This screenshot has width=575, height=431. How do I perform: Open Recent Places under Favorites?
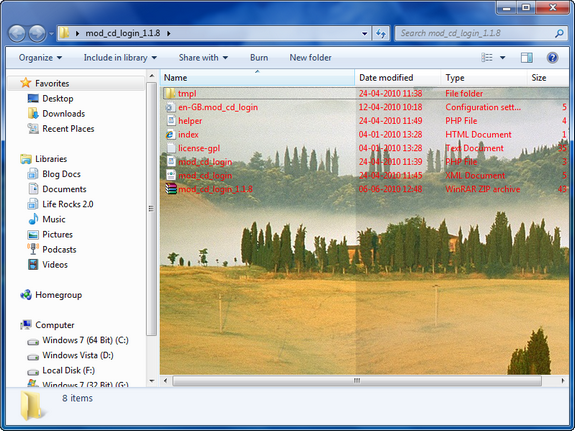click(x=68, y=129)
